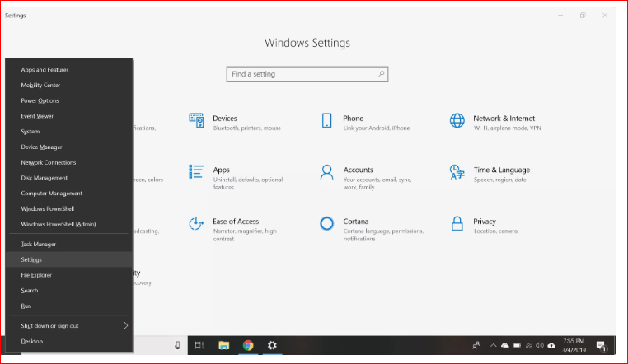
Task: Click "Speech, region, date" description
Action: coord(500,180)
